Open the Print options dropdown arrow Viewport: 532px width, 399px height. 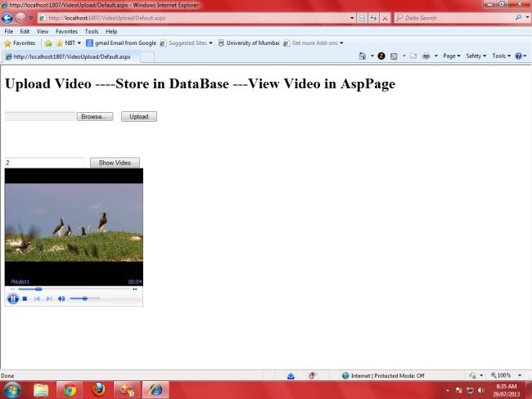(x=436, y=56)
